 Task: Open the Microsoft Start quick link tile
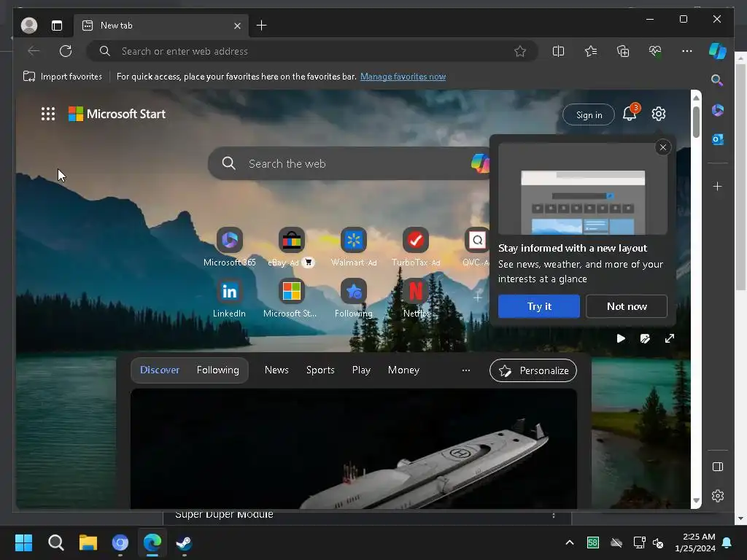tap(291, 298)
